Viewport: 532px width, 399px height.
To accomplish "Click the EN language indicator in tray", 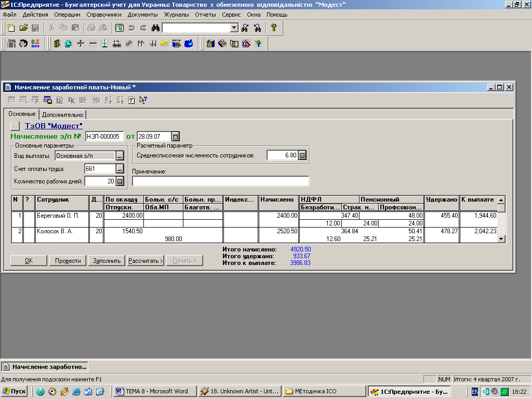I will pos(475,392).
